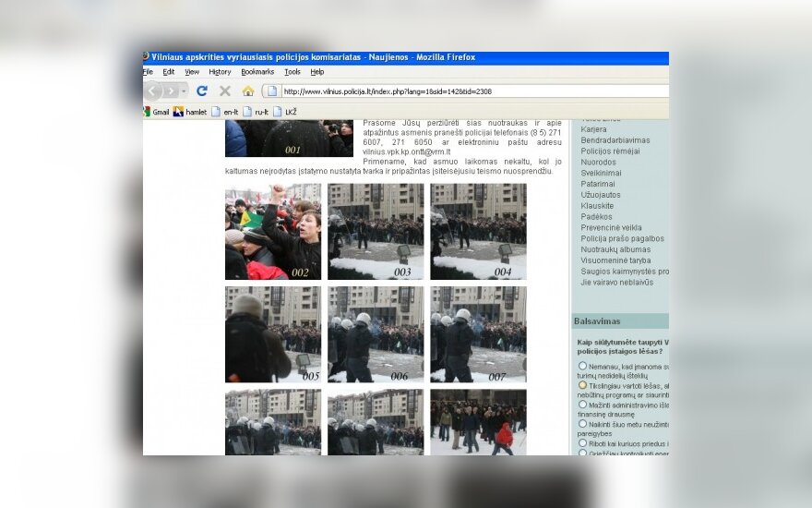
Task: Open the LKŽ bookmark
Action: click(x=285, y=112)
